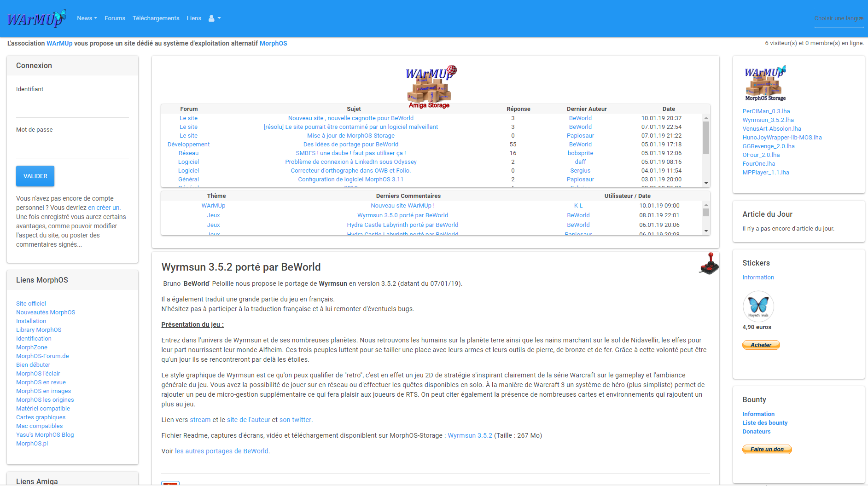Click the Développement forum category link

(x=188, y=145)
